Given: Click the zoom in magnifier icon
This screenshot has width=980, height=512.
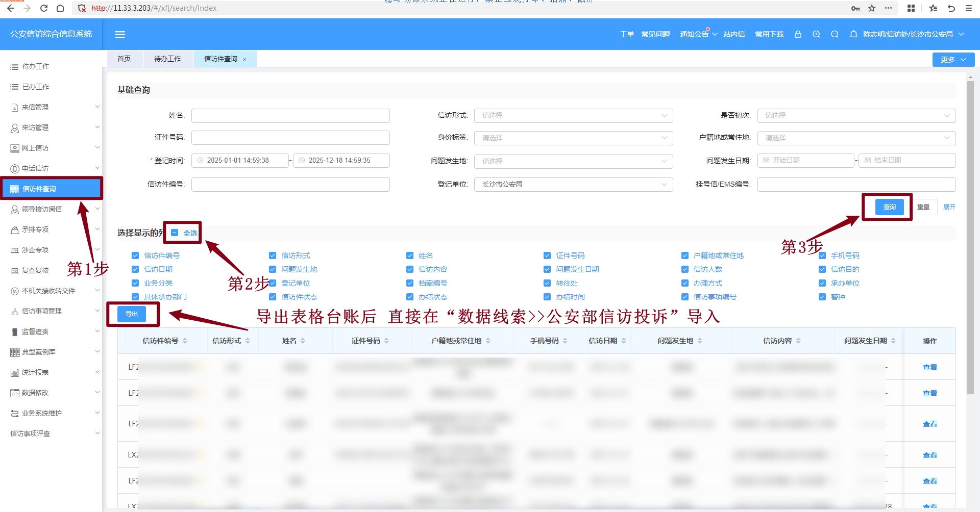Looking at the screenshot, I should point(816,34).
